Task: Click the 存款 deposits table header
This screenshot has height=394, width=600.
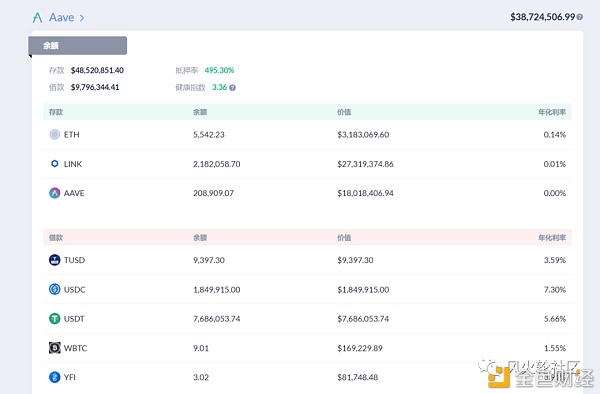Action: [x=56, y=112]
